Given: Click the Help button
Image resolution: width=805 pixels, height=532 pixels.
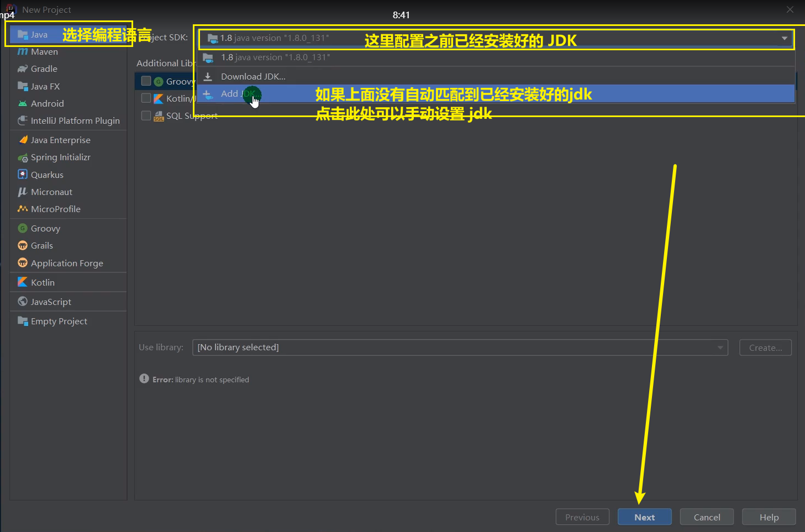Looking at the screenshot, I should pos(769,517).
